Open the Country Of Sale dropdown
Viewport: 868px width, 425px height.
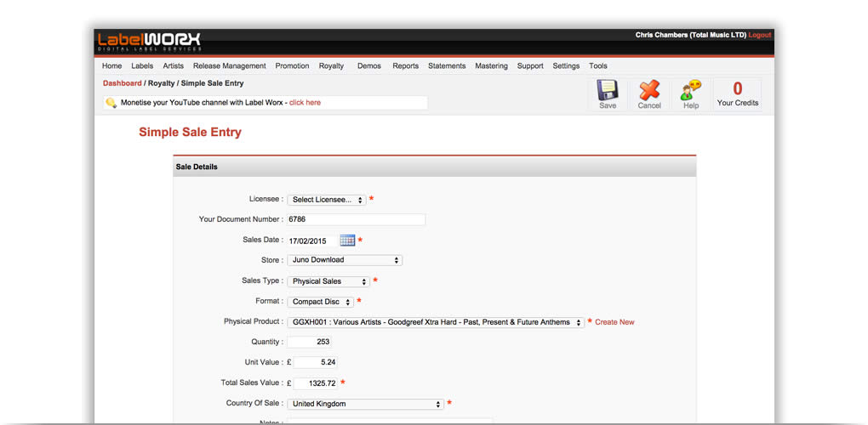coord(365,404)
